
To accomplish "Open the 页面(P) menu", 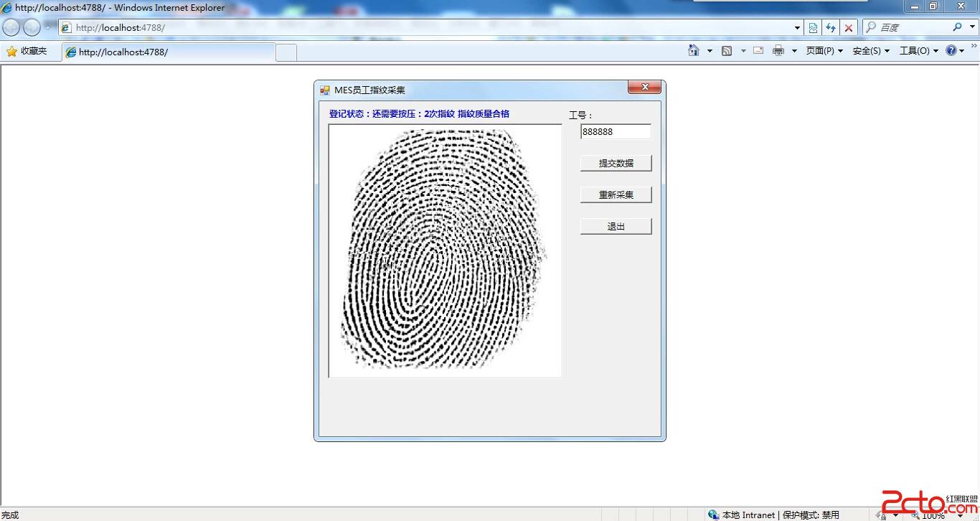I will click(x=824, y=51).
